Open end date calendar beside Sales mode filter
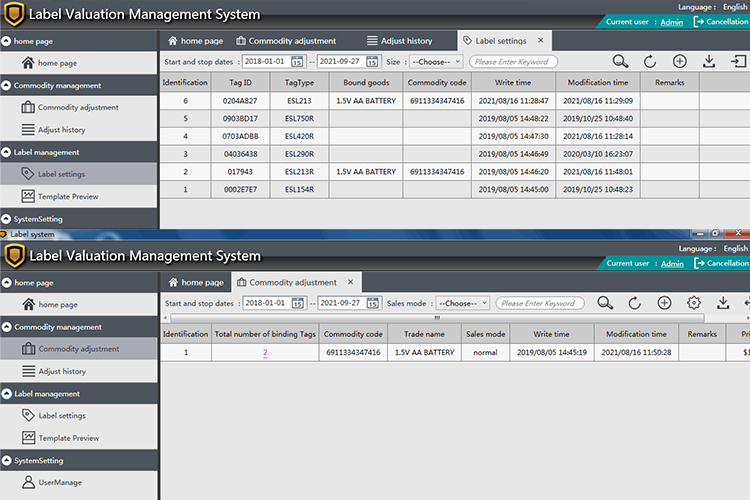The width and height of the screenshot is (750, 500). 372,303
